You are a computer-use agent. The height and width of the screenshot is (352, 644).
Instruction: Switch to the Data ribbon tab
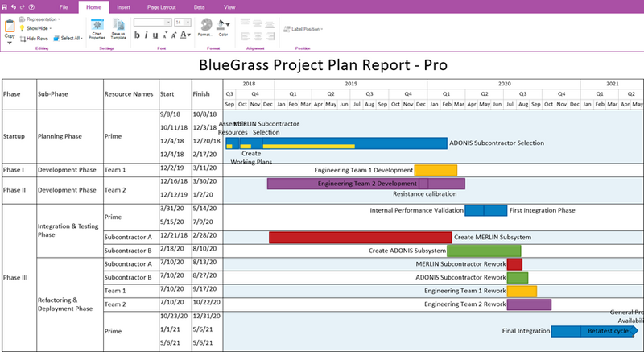click(199, 7)
